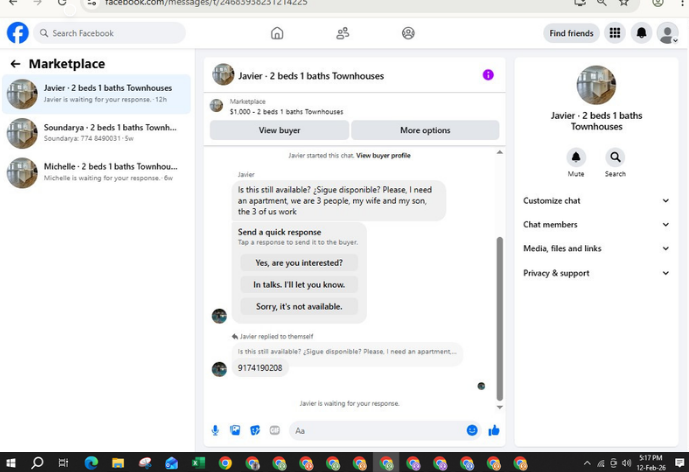Viewport: 689px width, 472px height.
Task: Open View buyer profile link
Action: [x=383, y=156]
